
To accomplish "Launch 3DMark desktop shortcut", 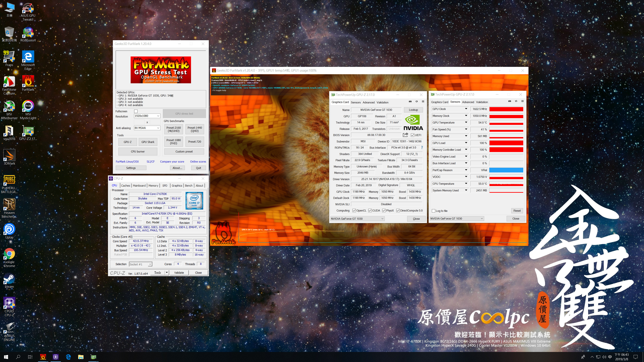I will pyautogui.click(x=9, y=157).
